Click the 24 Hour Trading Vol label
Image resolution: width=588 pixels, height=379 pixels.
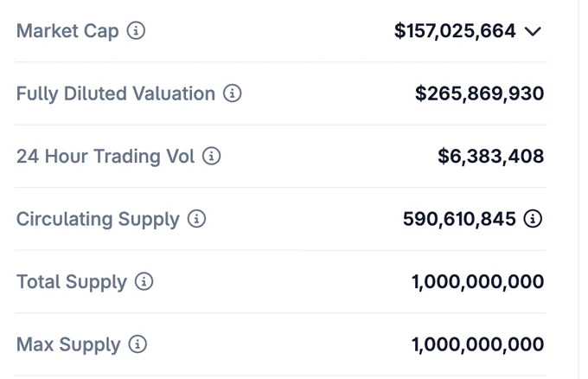pyautogui.click(x=105, y=156)
